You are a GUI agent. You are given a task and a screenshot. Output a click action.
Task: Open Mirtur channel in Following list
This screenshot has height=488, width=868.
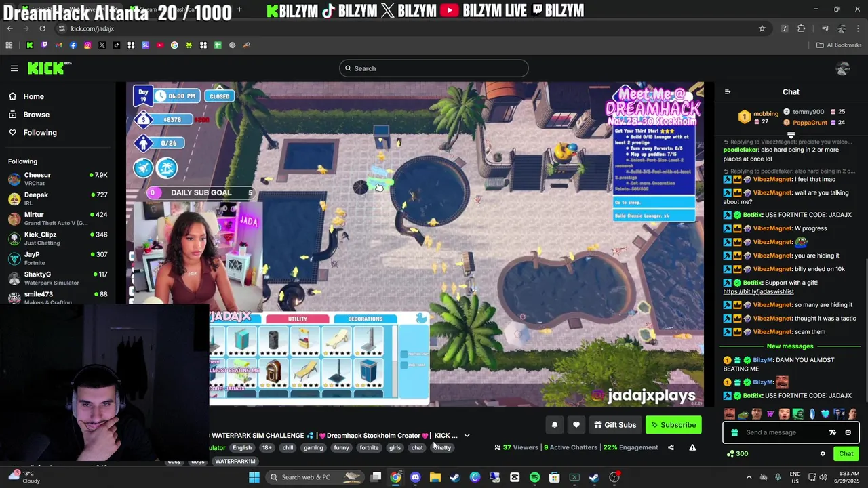pyautogui.click(x=58, y=218)
